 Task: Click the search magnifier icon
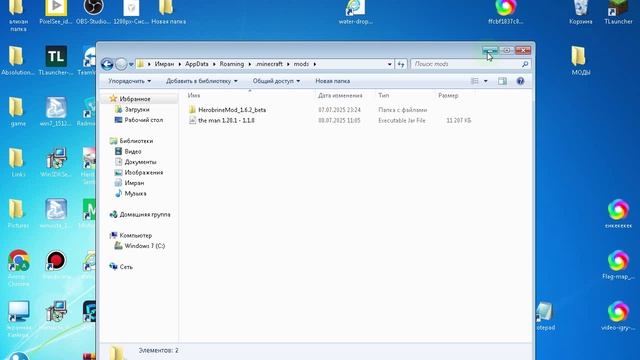[x=525, y=64]
